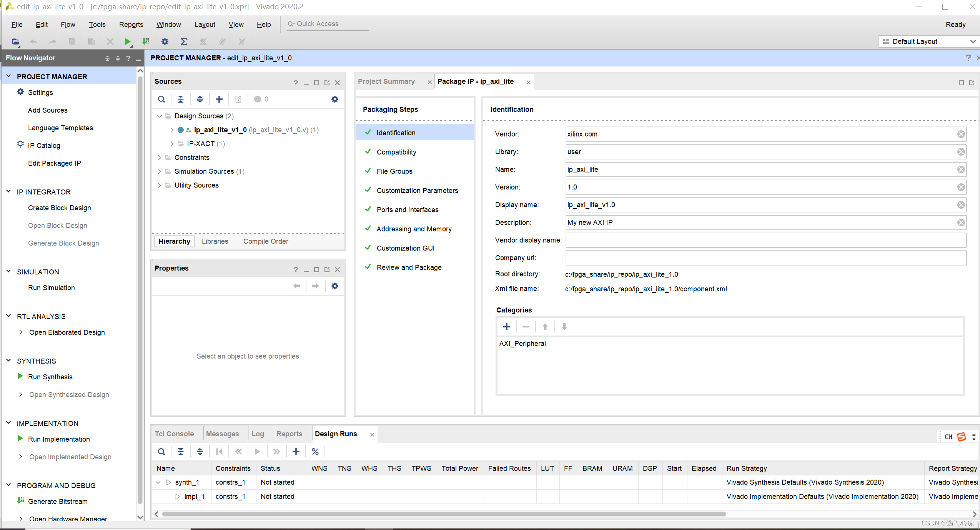The height and width of the screenshot is (530, 980).
Task: Click in the Company url field
Action: point(765,258)
